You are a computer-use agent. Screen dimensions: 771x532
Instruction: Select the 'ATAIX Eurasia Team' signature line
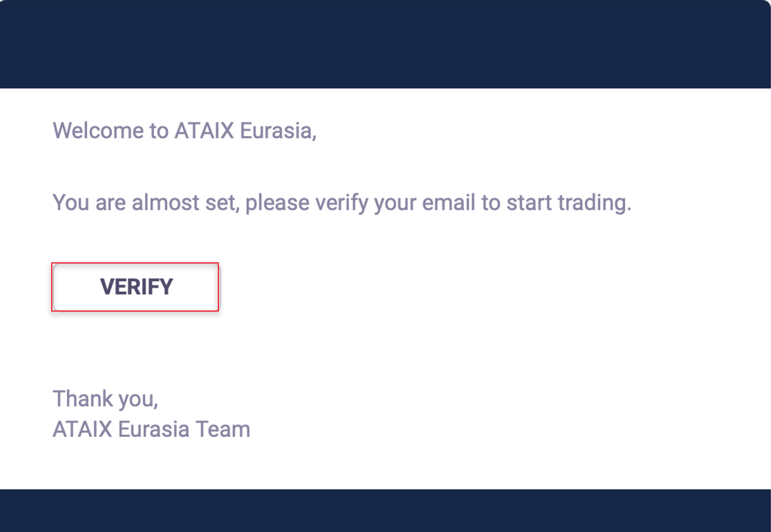point(151,428)
